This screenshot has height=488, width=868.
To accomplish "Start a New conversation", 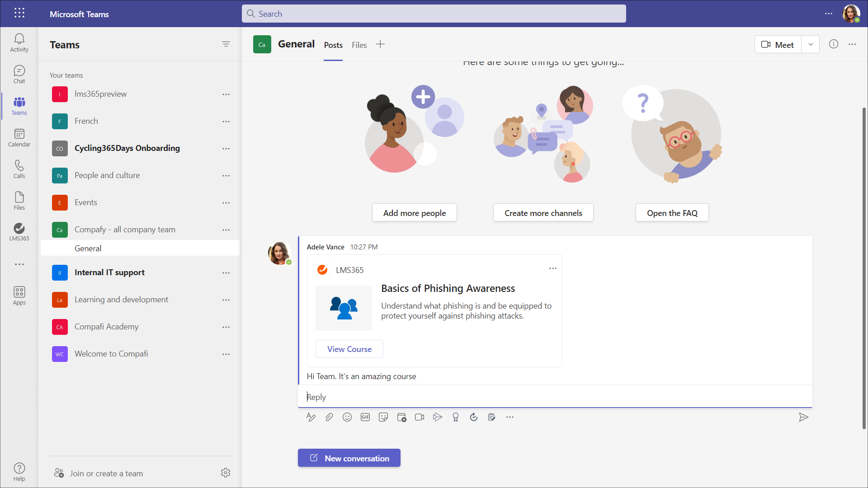I will [349, 458].
